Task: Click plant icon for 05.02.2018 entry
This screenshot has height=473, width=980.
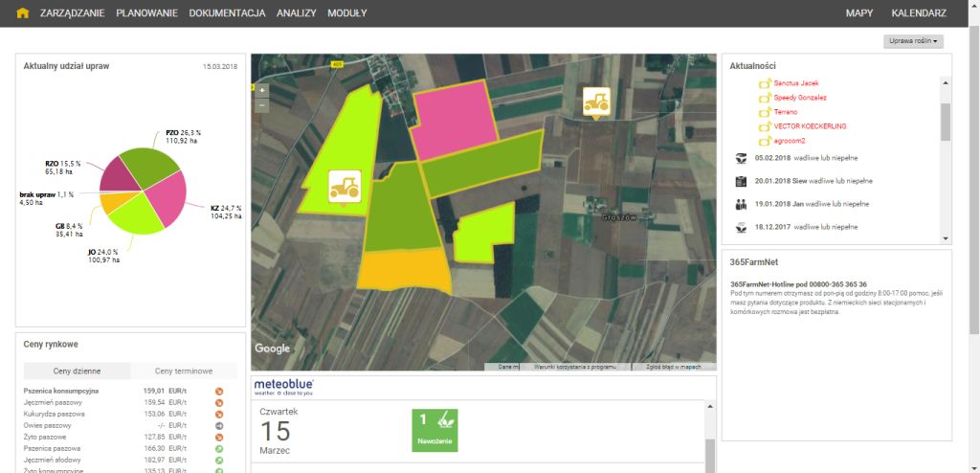Action: (x=742, y=158)
